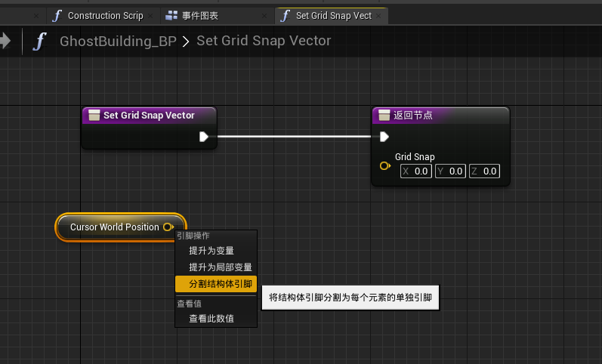Viewport: 602px width, 364px height.
Task: Open GhostBuilding_BP in breadcrumb
Action: pos(118,41)
